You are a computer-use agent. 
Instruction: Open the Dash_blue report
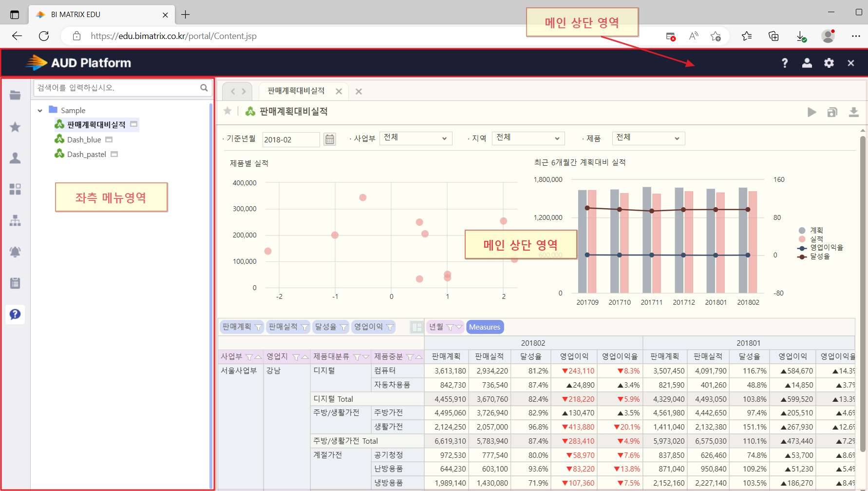point(84,139)
